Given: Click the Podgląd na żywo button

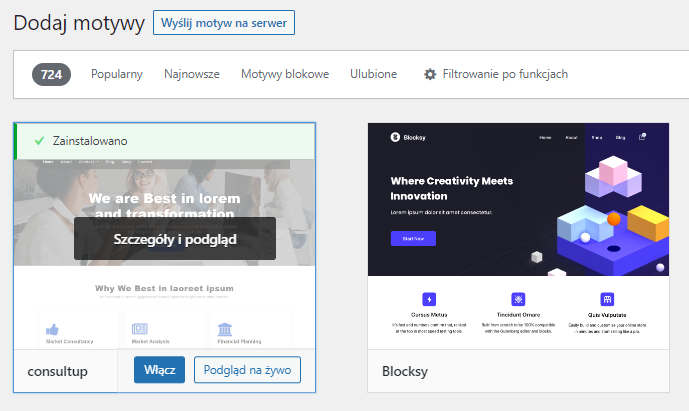Looking at the screenshot, I should [x=247, y=370].
